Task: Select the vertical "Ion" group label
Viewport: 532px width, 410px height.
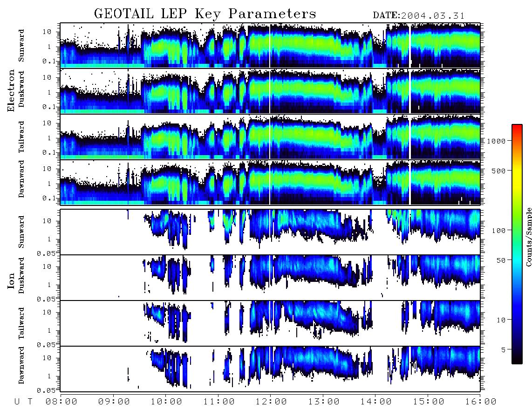Action: click(x=11, y=280)
